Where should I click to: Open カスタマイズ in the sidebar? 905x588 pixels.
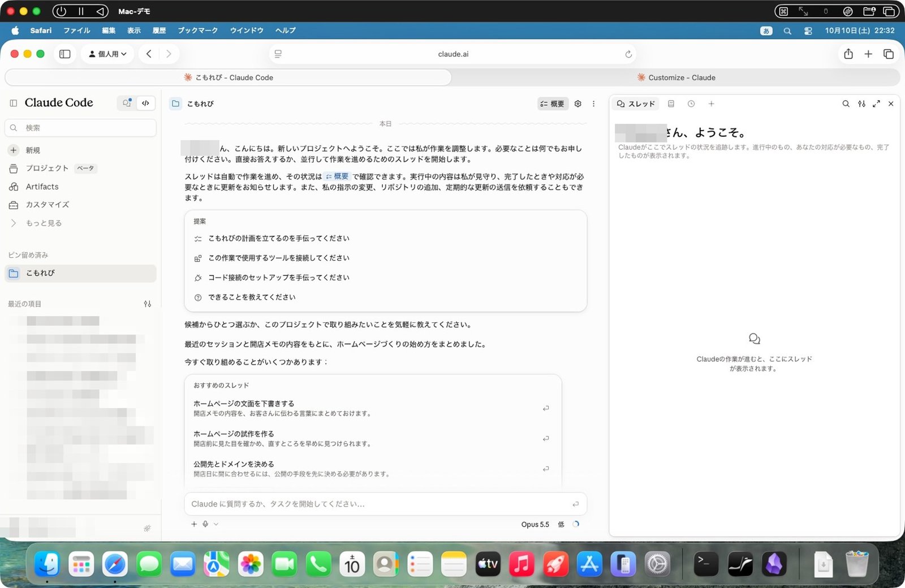tap(80, 205)
